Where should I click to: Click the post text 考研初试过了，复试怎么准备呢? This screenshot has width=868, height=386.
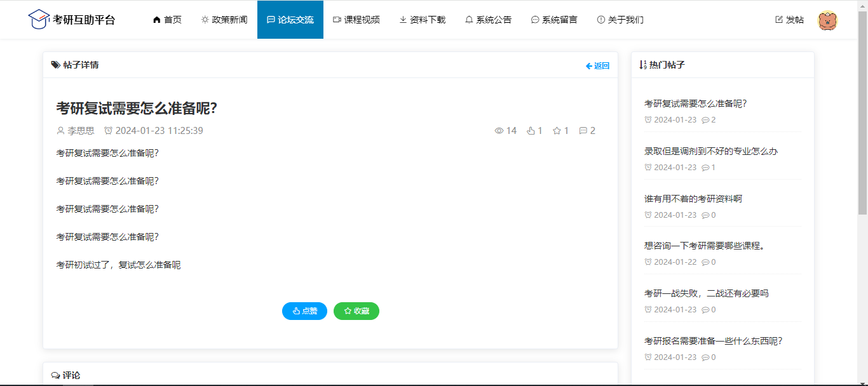coord(118,265)
